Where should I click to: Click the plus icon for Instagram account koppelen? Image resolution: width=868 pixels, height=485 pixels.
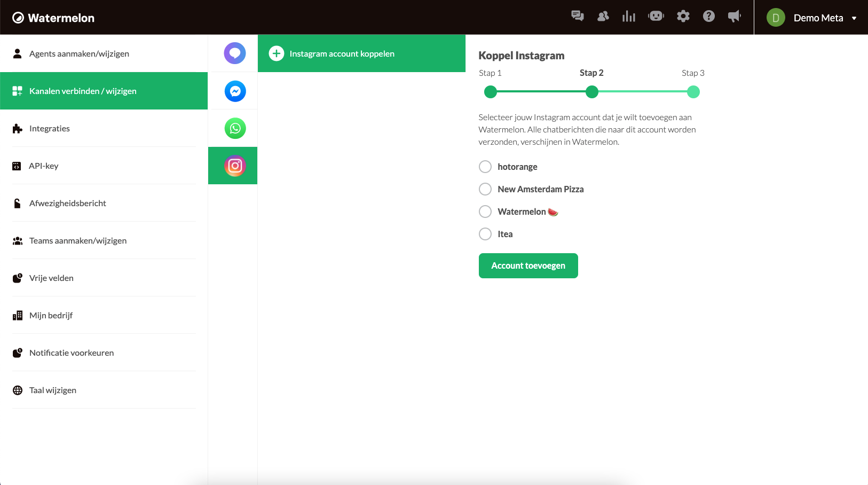[276, 53]
